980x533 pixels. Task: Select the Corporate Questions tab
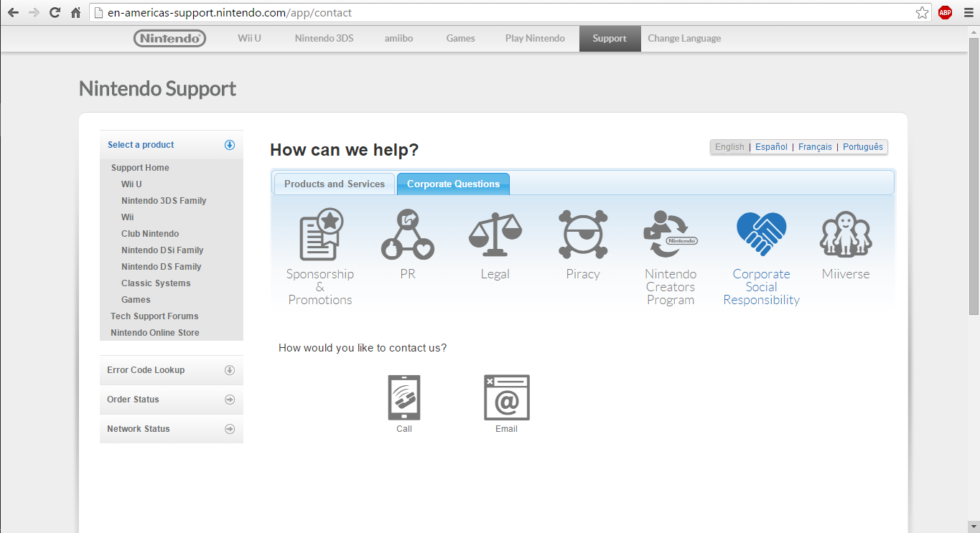tap(453, 184)
